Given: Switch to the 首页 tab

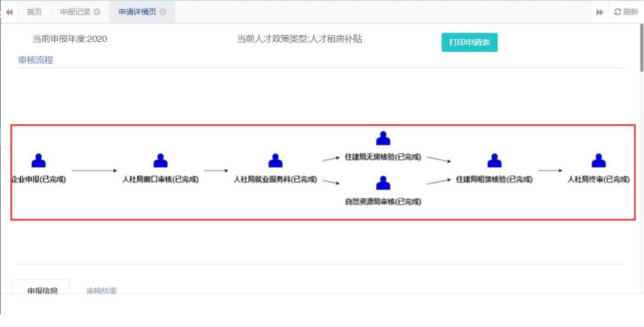Looking at the screenshot, I should [x=34, y=12].
